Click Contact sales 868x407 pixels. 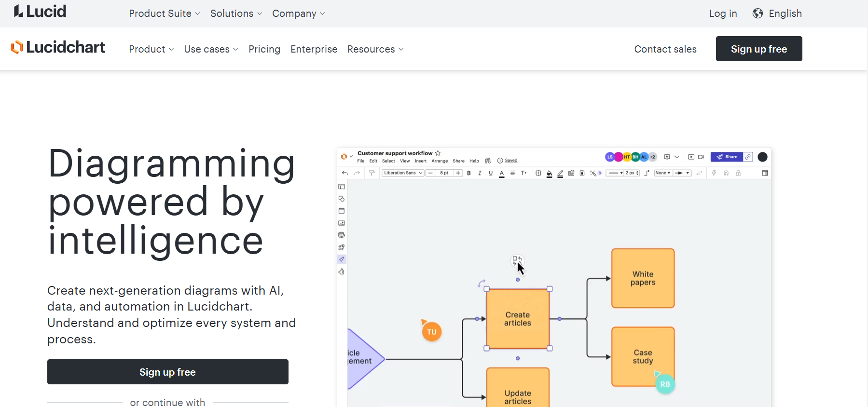click(665, 49)
